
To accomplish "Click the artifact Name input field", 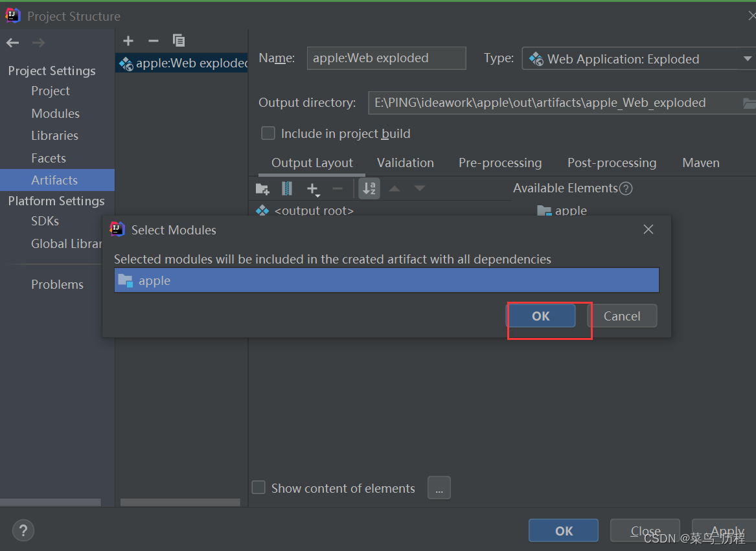I will coord(386,58).
